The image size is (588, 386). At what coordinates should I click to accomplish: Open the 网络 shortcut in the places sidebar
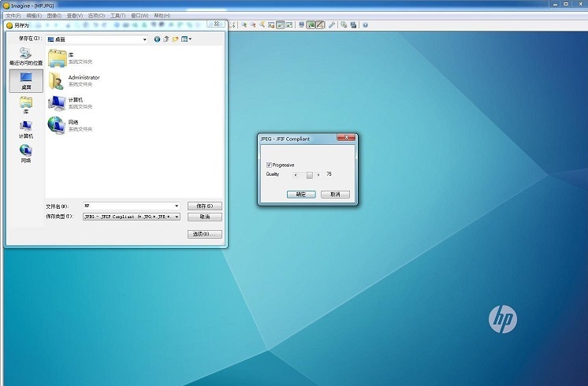(26, 154)
